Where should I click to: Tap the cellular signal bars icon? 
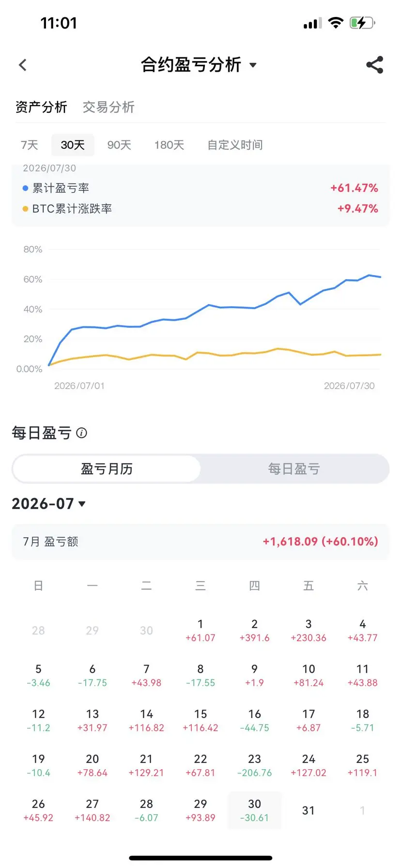click(312, 23)
